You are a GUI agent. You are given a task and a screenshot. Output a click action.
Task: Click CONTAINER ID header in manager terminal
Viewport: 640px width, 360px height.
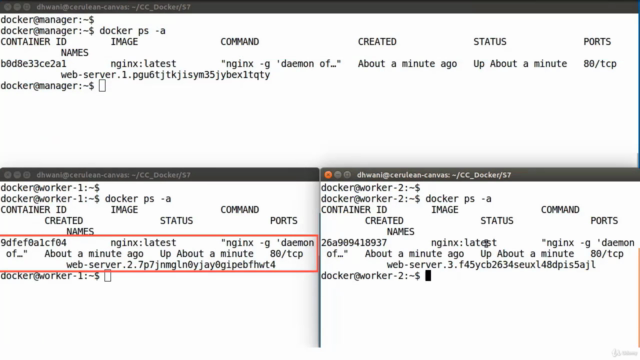coord(33,42)
